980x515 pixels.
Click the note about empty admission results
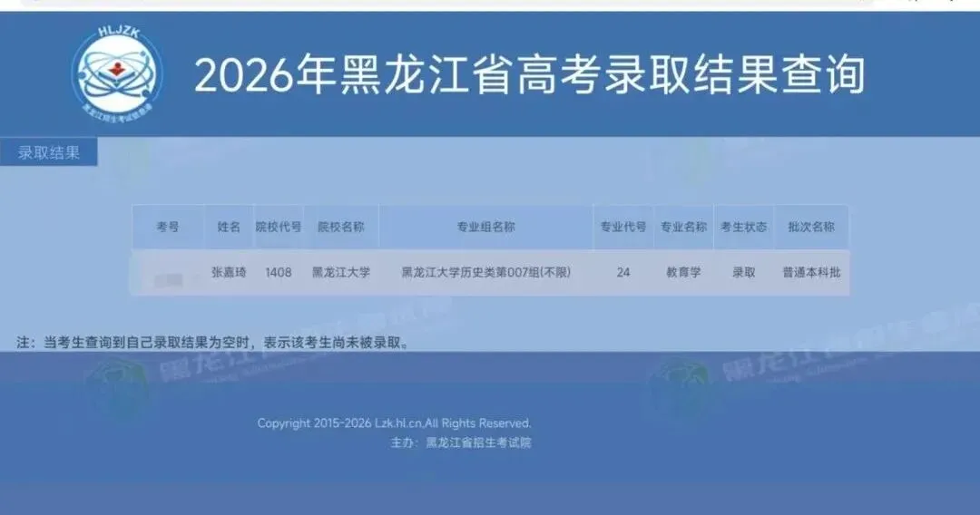[214, 342]
